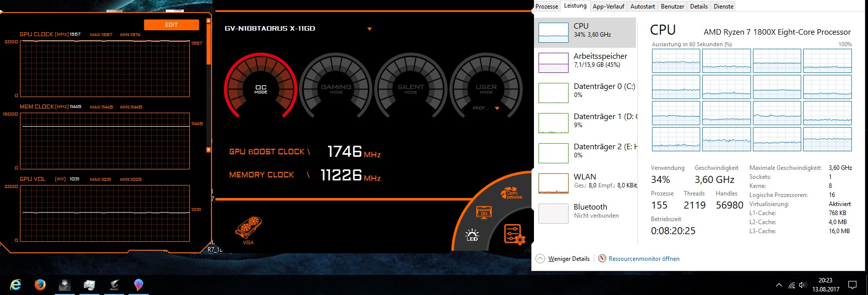The image size is (868, 295).
Task: Show hidden system tray icons
Action: pyautogui.click(x=779, y=285)
